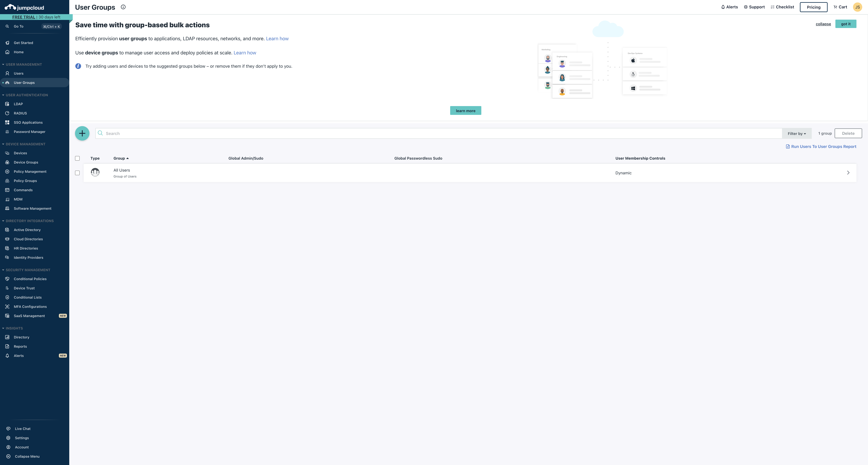Click the All Users group type icon

tap(95, 172)
